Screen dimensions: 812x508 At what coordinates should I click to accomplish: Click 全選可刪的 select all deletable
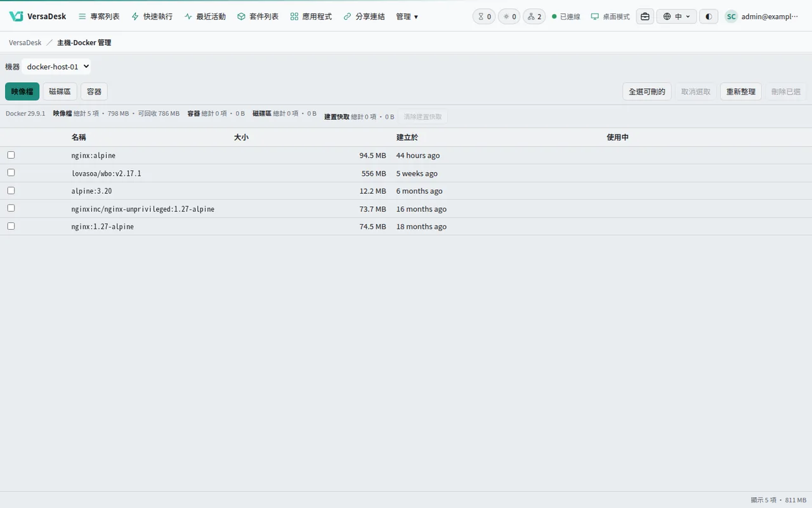pyautogui.click(x=647, y=91)
